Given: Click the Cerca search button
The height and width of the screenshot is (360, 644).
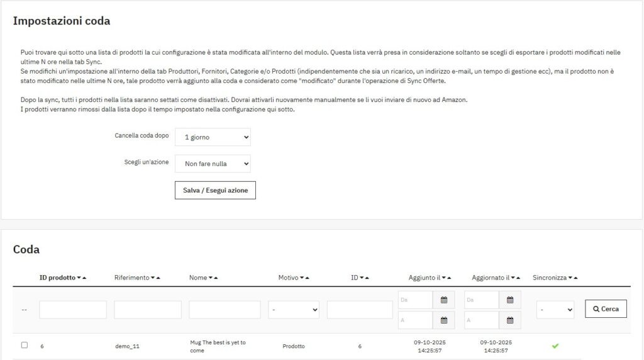Looking at the screenshot, I should click(x=606, y=309).
